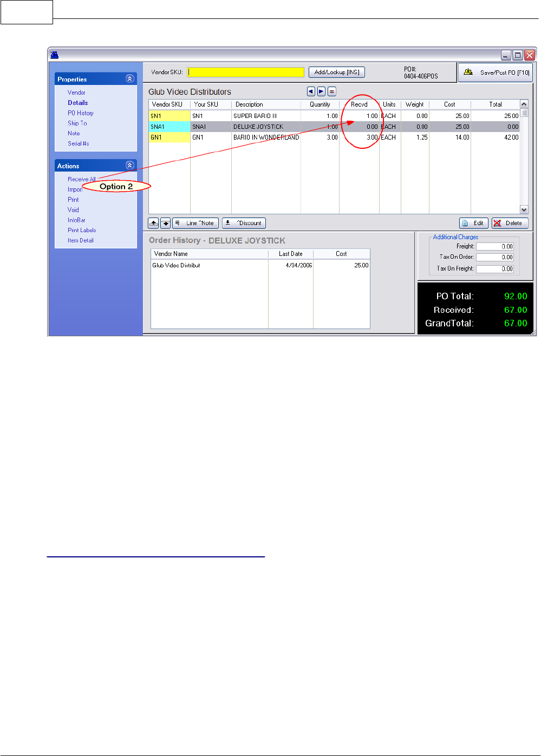541x756 pixels.
Task: Open PO History link
Action: click(80, 113)
